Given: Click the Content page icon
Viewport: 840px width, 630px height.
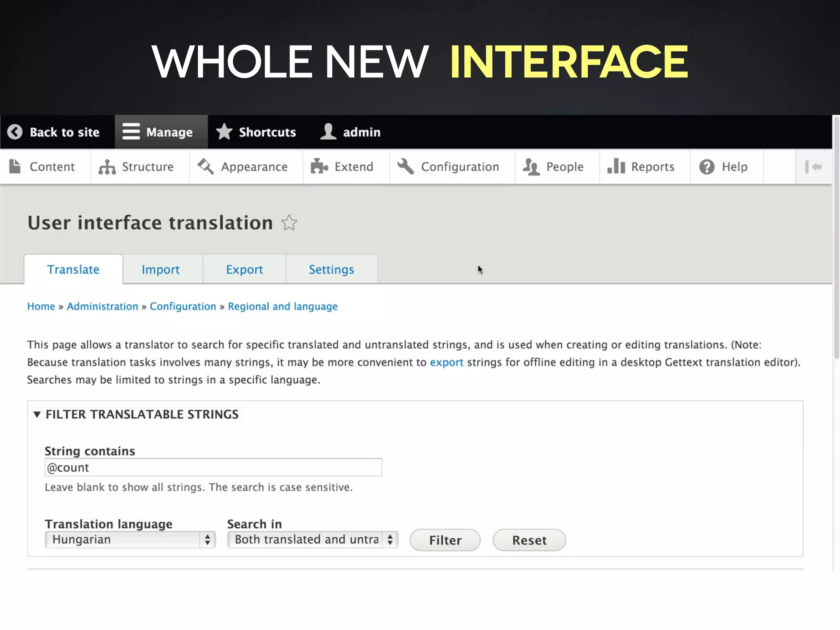Looking at the screenshot, I should pos(15,167).
